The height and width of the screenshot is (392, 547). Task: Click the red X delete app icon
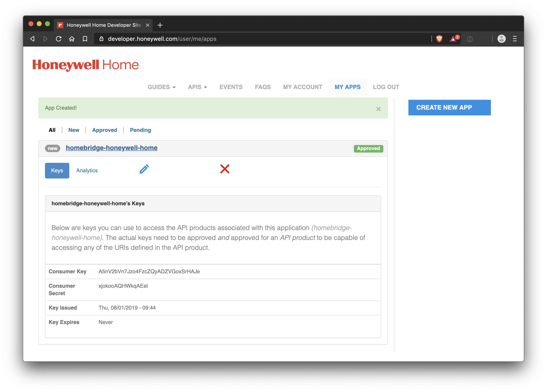pos(225,169)
